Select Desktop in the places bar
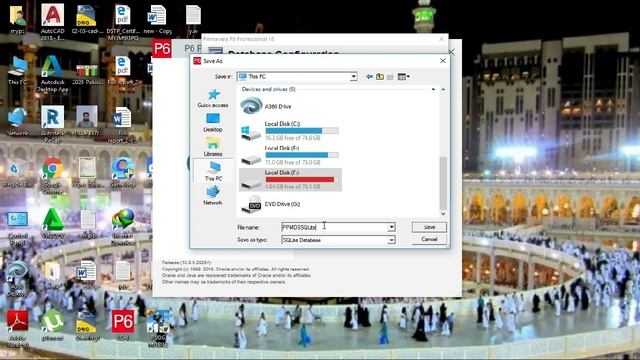Image resolution: width=640 pixels, height=360 pixels. coord(213,123)
